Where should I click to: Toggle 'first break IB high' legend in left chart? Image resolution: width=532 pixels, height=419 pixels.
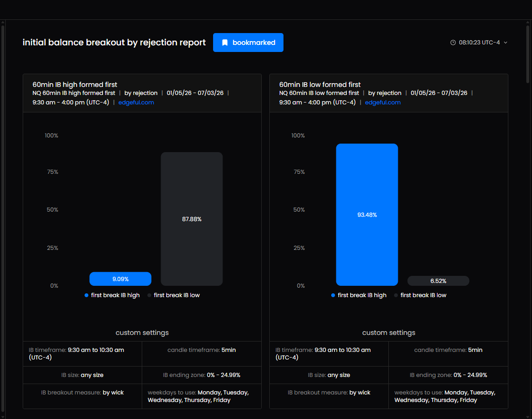pos(112,295)
